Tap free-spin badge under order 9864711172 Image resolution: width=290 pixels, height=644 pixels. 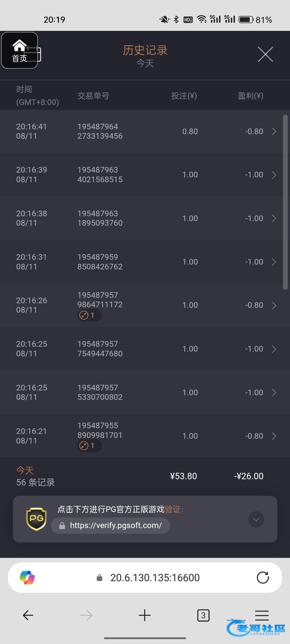pyautogui.click(x=89, y=315)
